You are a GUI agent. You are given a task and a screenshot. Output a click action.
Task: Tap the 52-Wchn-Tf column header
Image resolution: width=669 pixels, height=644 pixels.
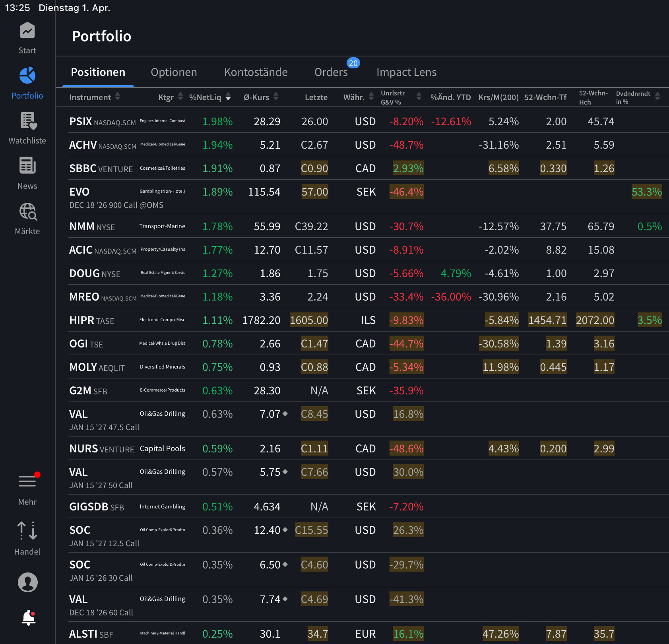[x=545, y=97]
